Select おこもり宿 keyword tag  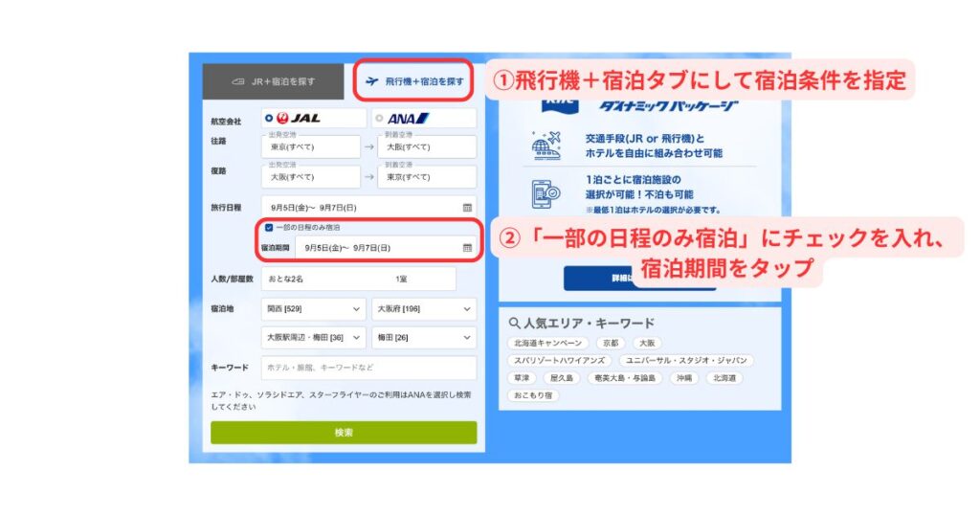(x=533, y=395)
